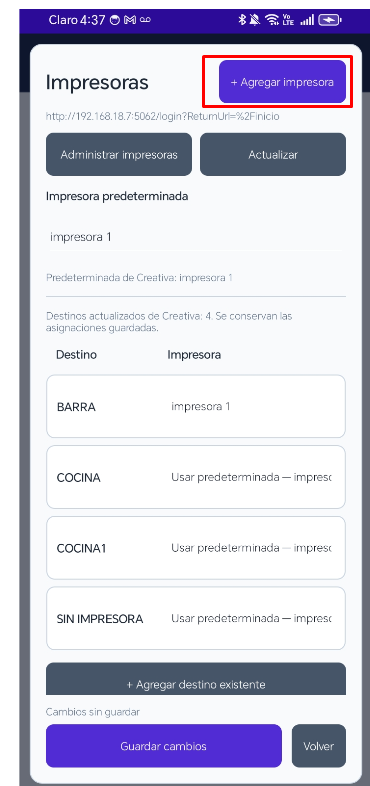
Task: Tap the voicemail status icon
Action: 145,20
